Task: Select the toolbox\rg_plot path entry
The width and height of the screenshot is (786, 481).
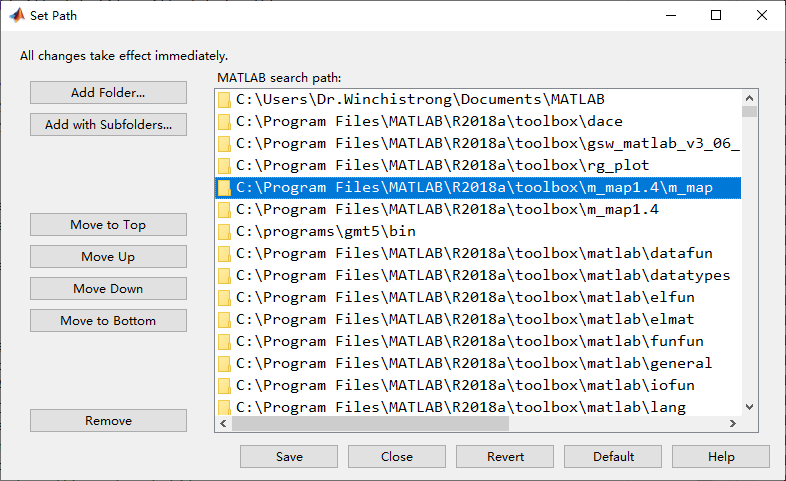Action: [x=478, y=166]
